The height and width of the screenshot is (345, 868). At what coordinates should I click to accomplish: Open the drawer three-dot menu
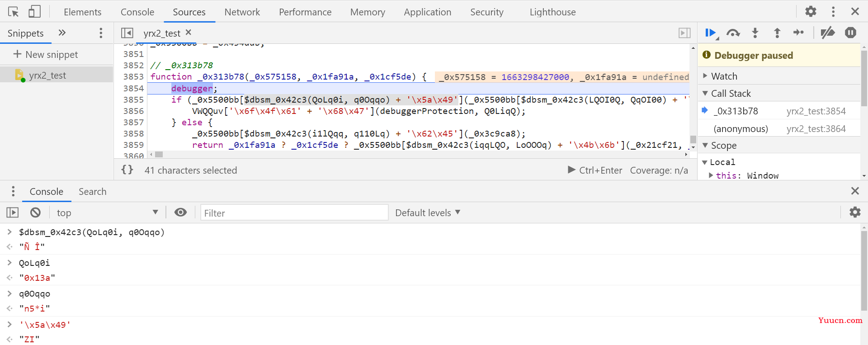13,191
